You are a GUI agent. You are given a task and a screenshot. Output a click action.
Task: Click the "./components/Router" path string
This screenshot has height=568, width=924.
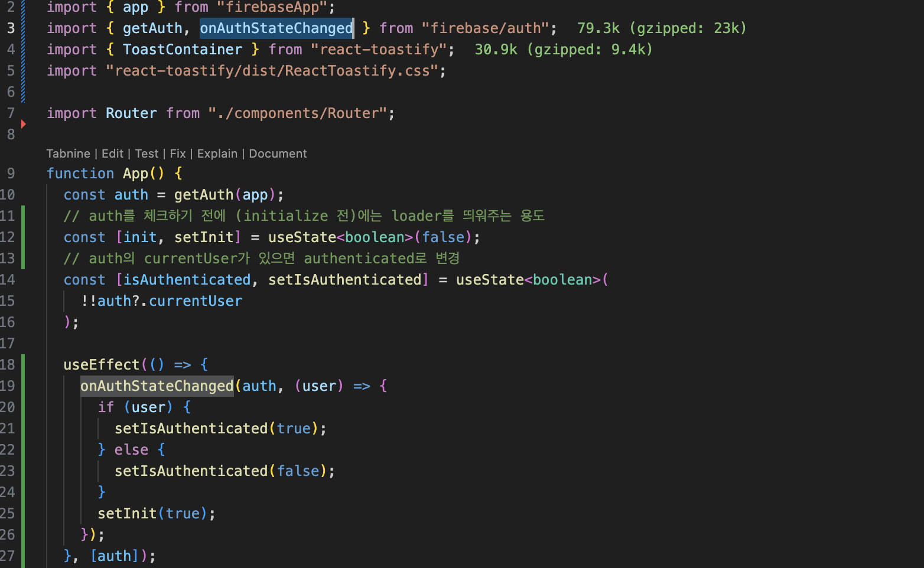click(298, 113)
